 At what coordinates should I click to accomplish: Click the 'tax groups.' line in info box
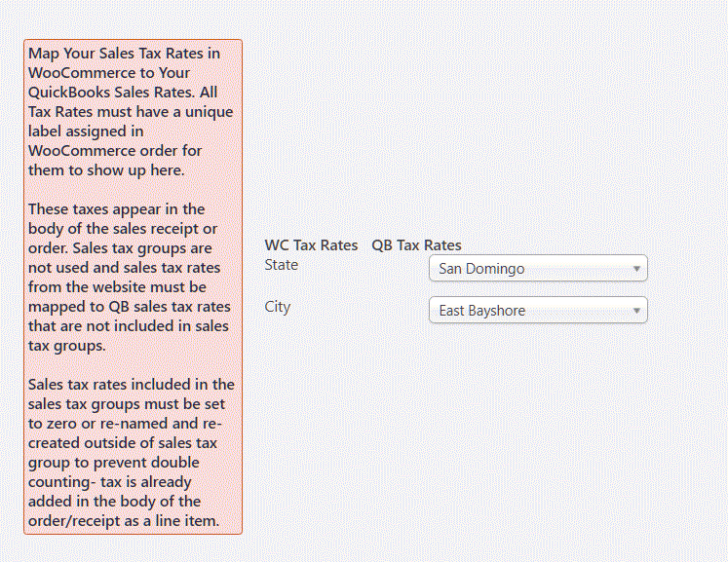[67, 345]
